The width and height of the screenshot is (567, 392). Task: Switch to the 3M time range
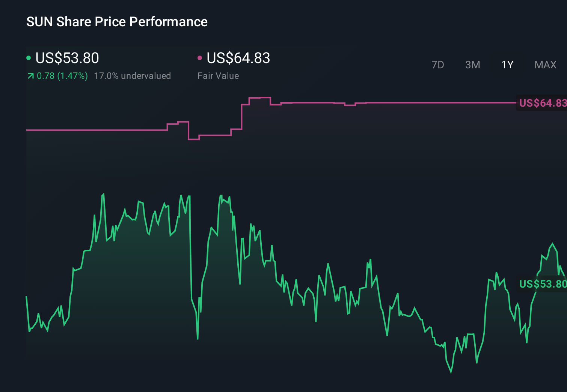[x=472, y=65]
